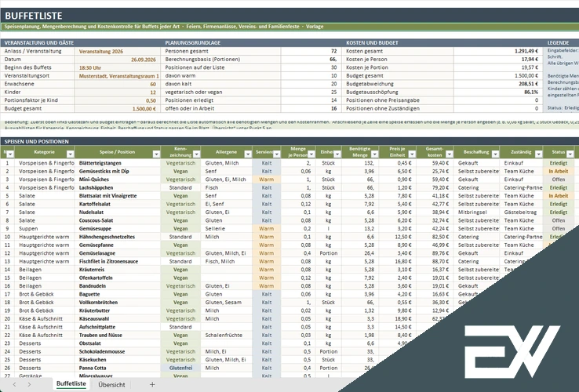Select the Gemüsesticks mit Dip cell
Viewport: 579px width, 392px height.
118,171
